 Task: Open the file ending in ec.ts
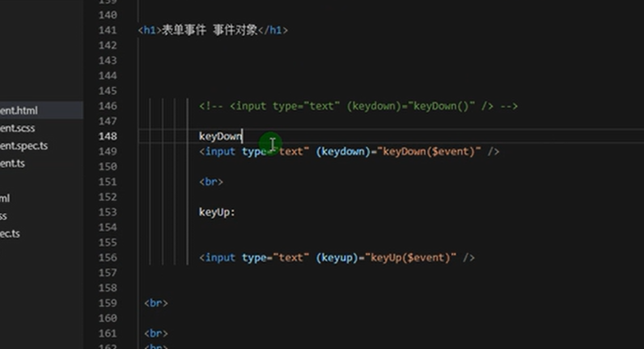click(x=10, y=233)
